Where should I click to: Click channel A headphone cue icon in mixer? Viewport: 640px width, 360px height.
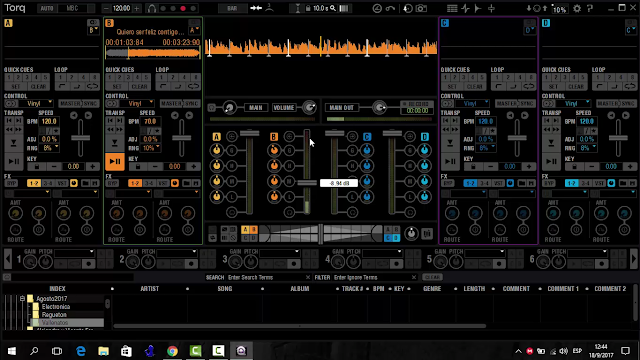231,212
